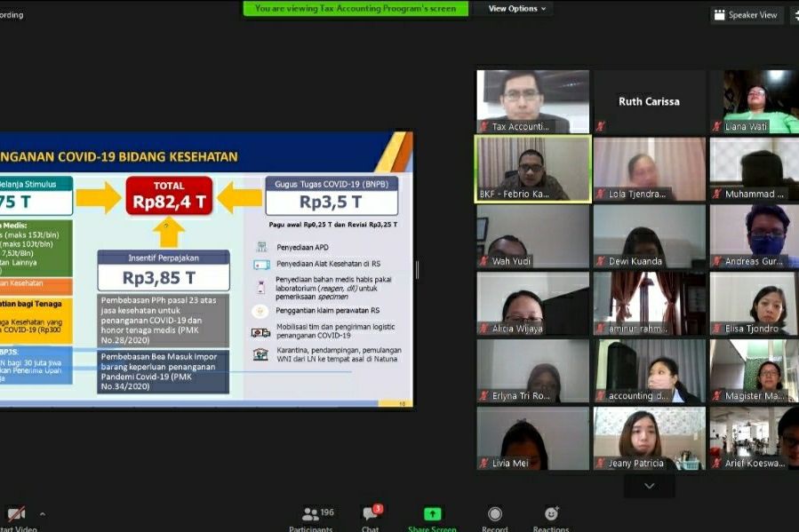Toggle the Start Video camera icon
This screenshot has height=532, width=799.
(15, 514)
